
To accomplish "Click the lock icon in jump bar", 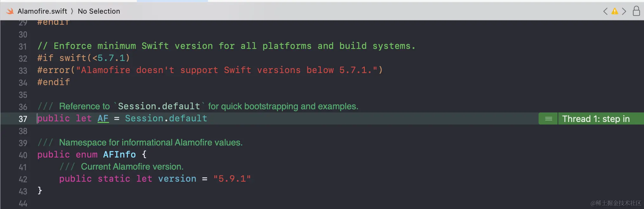I will [636, 11].
